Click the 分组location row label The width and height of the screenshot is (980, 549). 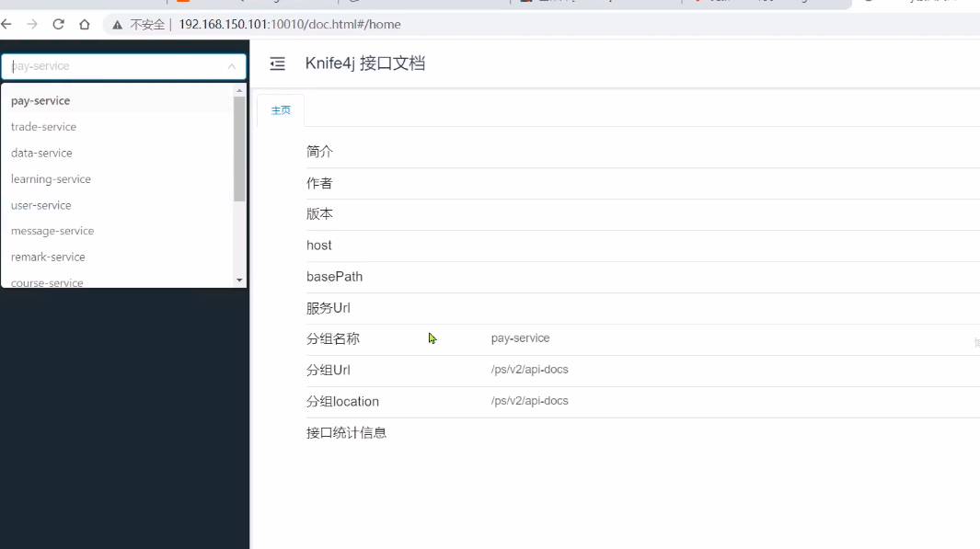[x=342, y=402]
